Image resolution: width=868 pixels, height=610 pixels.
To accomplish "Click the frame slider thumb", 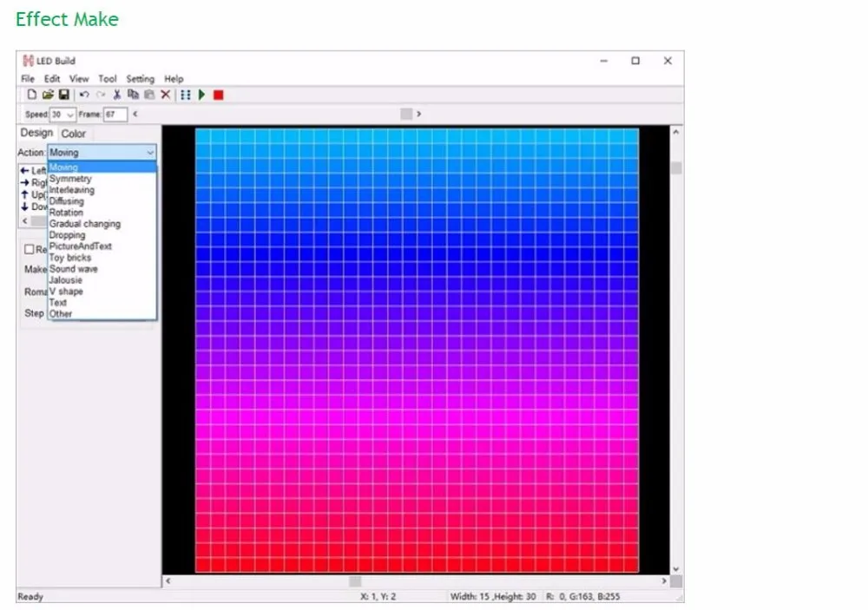I will point(406,114).
